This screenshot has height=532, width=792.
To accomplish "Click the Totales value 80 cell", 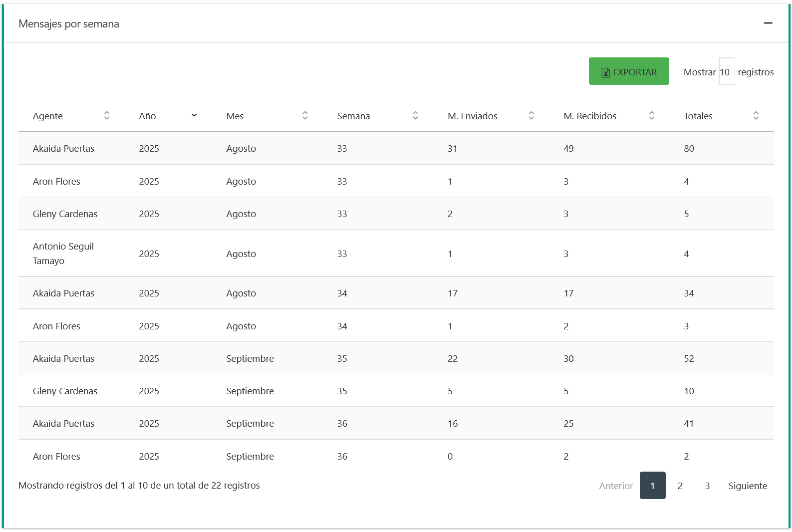I will click(x=689, y=148).
